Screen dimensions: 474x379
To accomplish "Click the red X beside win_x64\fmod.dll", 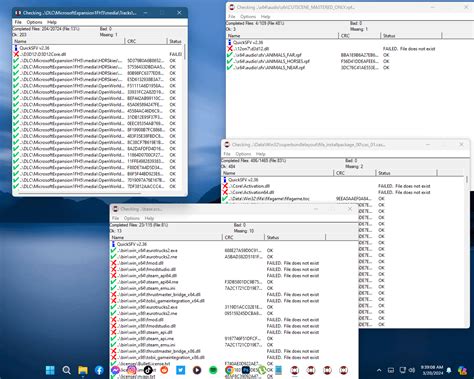I will coord(114,263).
